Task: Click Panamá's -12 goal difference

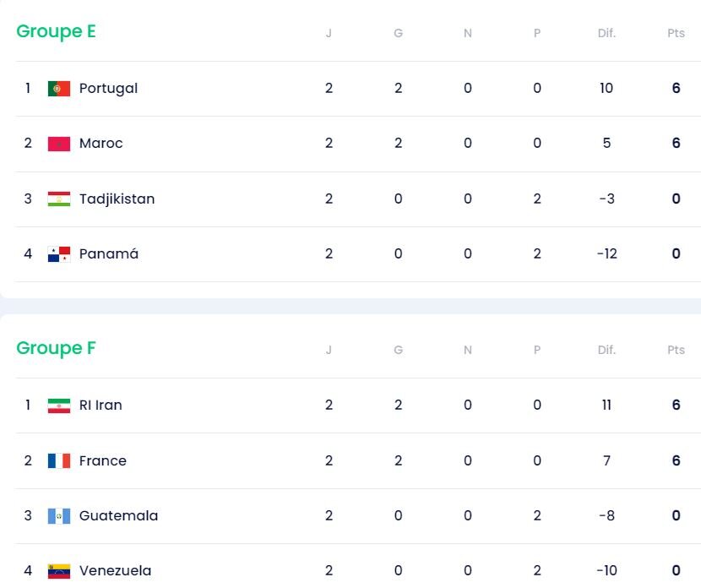Action: pos(606,254)
